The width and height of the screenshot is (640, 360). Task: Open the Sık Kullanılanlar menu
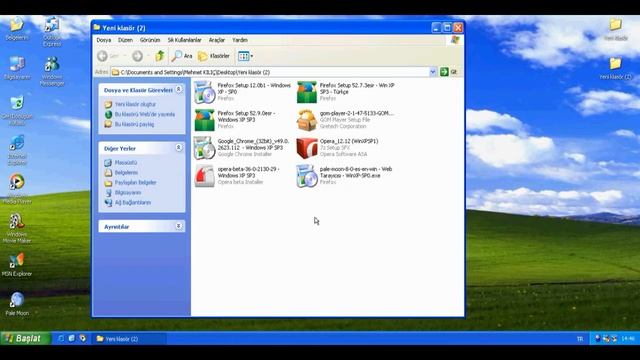[x=184, y=40]
